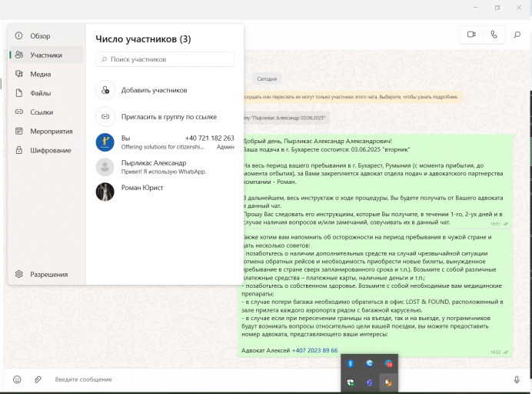The width and height of the screenshot is (532, 394).
Task: Click the Bluetooth tray icon
Action: (x=351, y=364)
